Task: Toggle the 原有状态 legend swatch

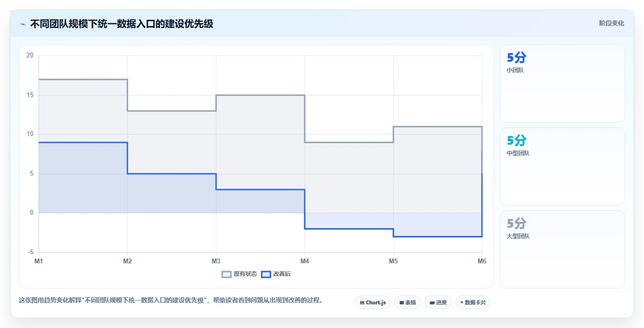Action: [x=227, y=274]
